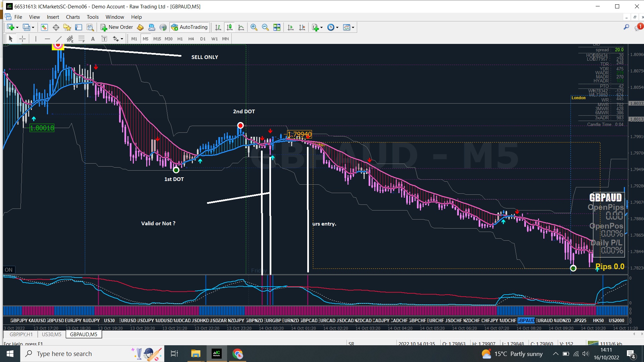Screen dimensions: 644x362
Task: Click the crosshair cursor tool
Action: [22, 39]
